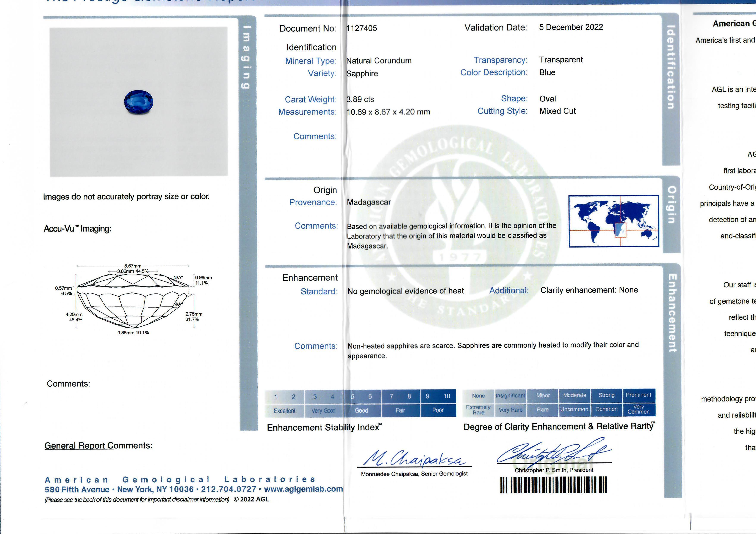The width and height of the screenshot is (756, 534).
Task: Click the Natural Corundum mineral type value
Action: (379, 61)
